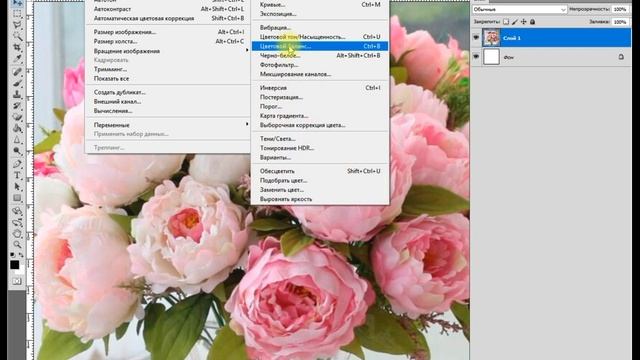This screenshot has width=640, height=360.
Task: Click the Заливка fill value field
Action: [x=620, y=22]
